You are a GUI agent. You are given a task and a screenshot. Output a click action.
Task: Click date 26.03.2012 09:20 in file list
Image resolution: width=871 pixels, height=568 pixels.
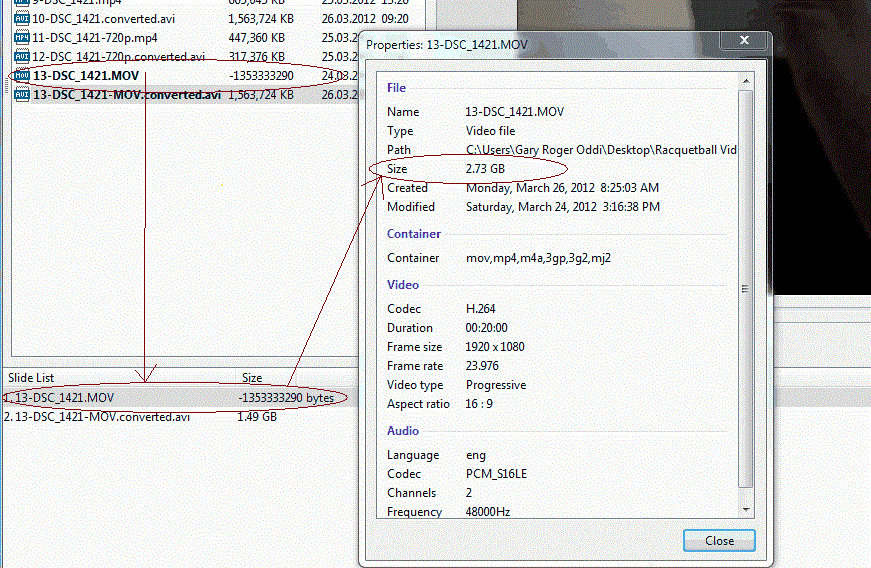(x=365, y=19)
